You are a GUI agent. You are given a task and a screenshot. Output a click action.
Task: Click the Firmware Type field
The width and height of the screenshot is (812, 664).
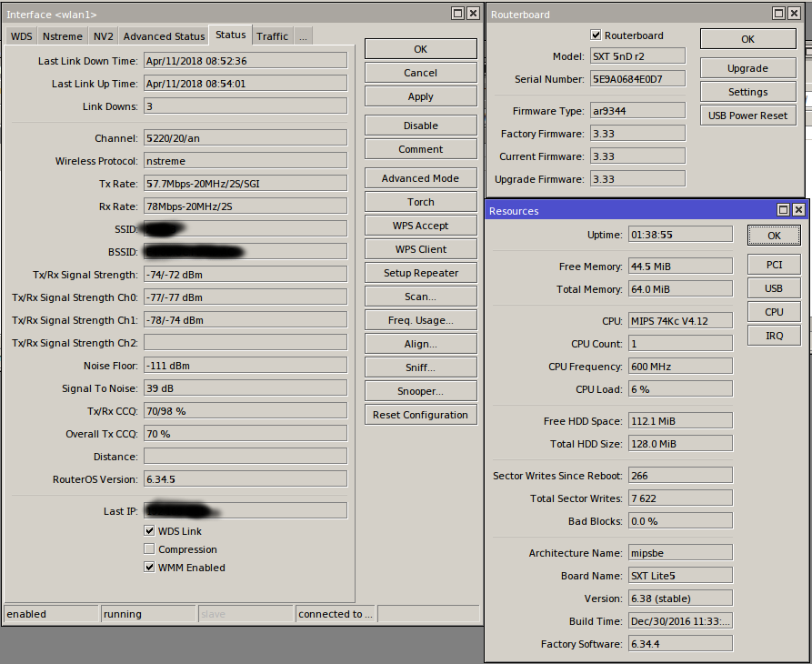pos(638,111)
